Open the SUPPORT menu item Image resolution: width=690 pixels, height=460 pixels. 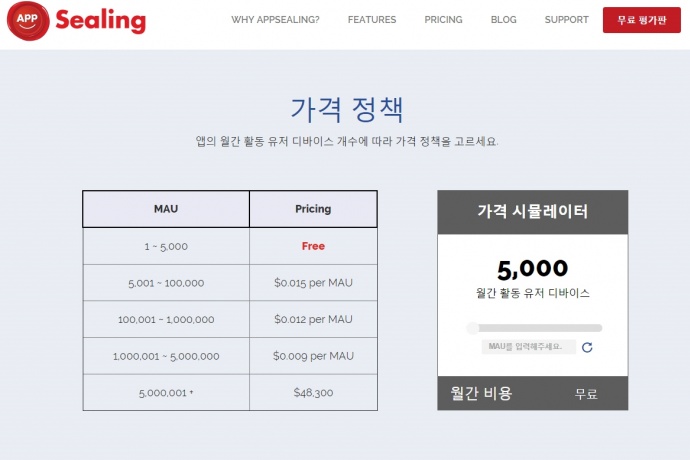(x=567, y=20)
